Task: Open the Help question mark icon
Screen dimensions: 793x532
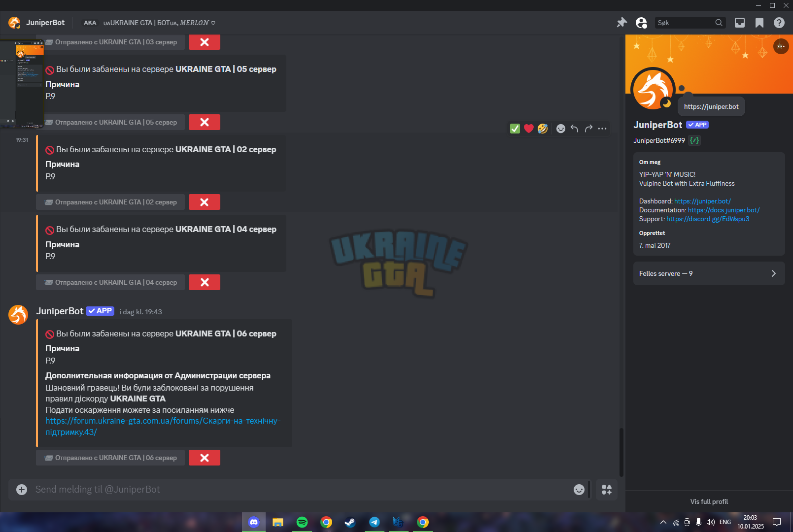Action: tap(779, 23)
